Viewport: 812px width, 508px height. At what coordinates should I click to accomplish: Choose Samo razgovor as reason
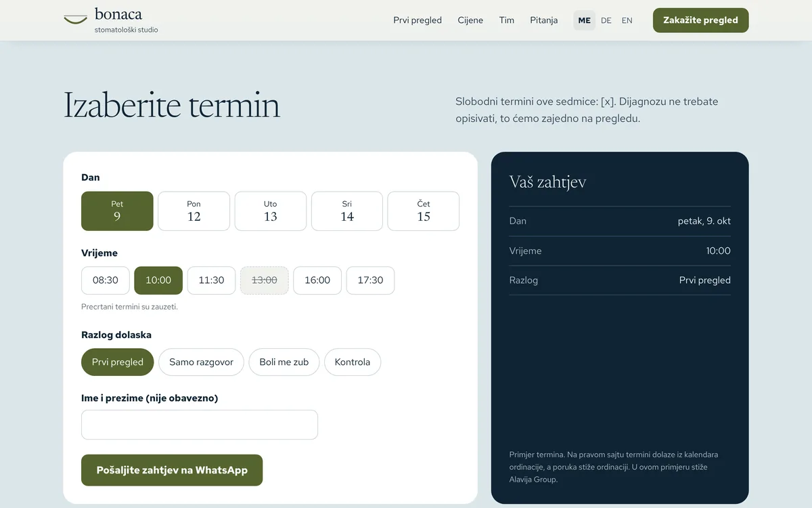(202, 362)
